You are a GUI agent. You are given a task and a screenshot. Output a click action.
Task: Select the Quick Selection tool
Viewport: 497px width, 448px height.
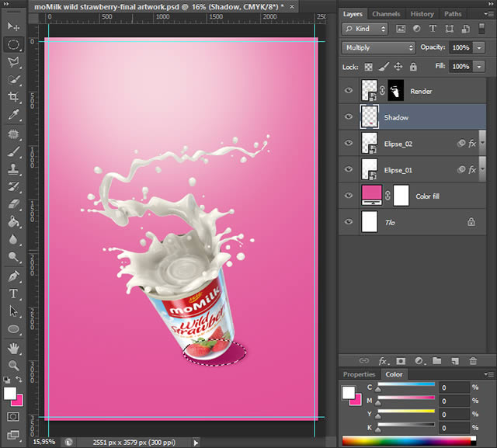pyautogui.click(x=13, y=79)
